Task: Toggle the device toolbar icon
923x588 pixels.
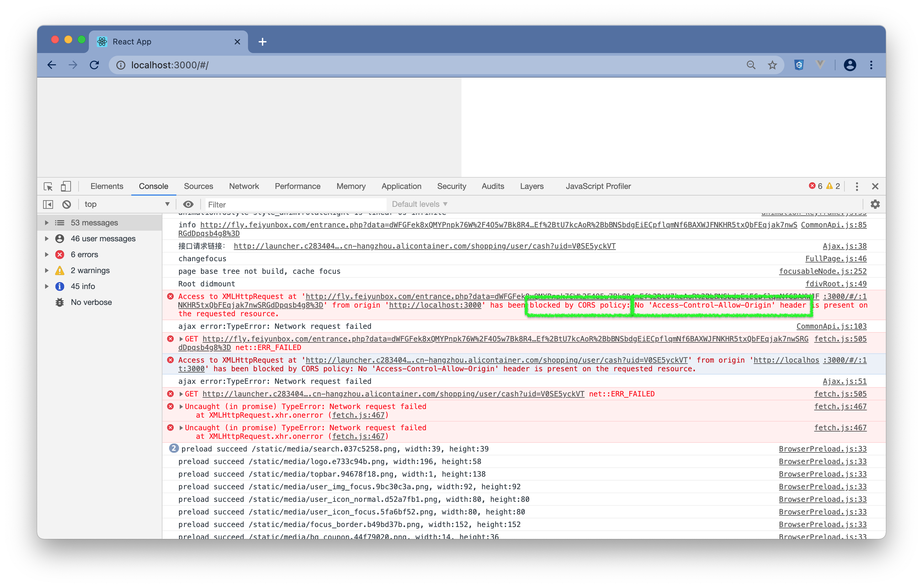Action: pyautogui.click(x=66, y=186)
